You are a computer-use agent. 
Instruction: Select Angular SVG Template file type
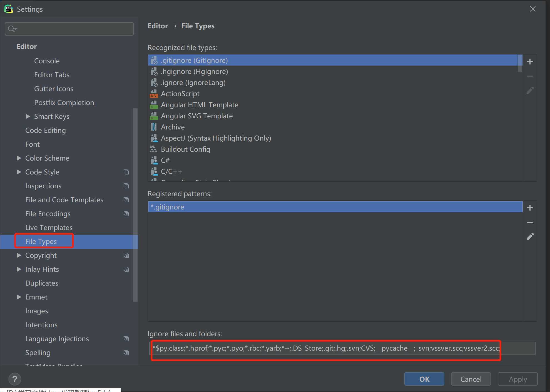[333, 116]
